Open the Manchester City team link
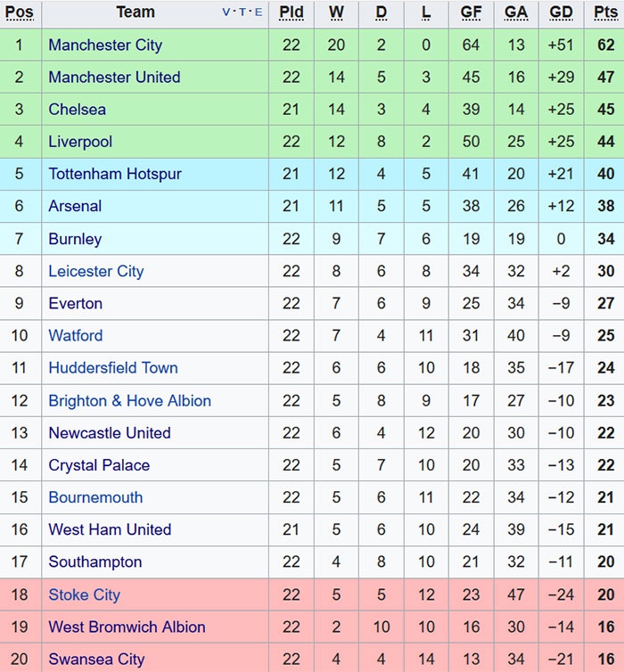 click(x=105, y=45)
